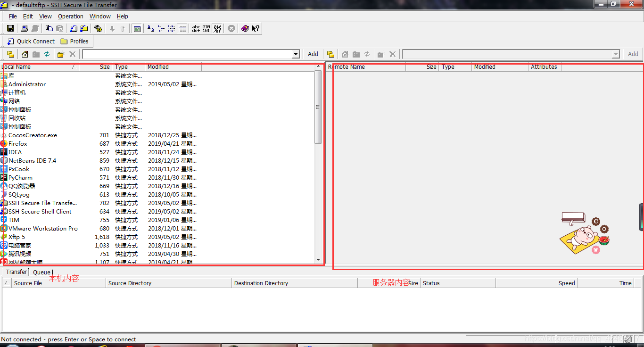
Task: Click the Save settings floppy disk icon
Action: point(10,29)
